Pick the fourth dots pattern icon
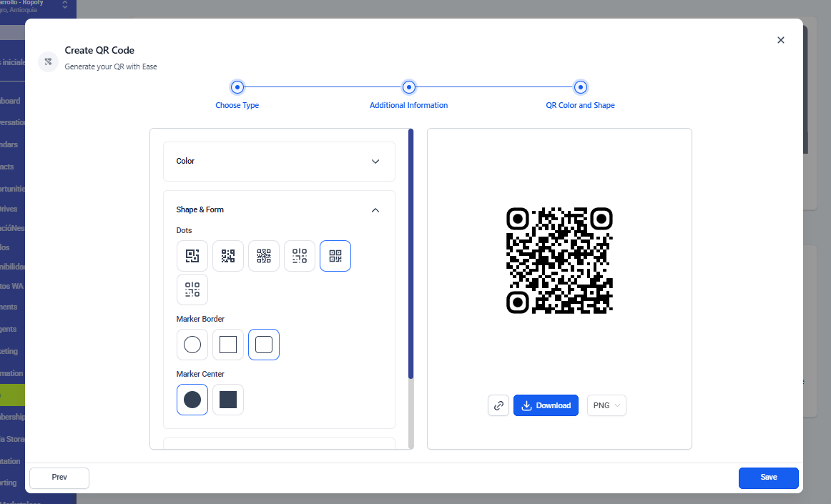The width and height of the screenshot is (831, 504). (300, 256)
